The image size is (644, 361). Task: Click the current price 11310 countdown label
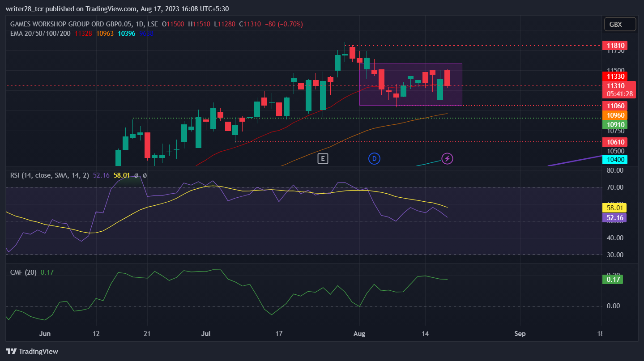(x=619, y=90)
